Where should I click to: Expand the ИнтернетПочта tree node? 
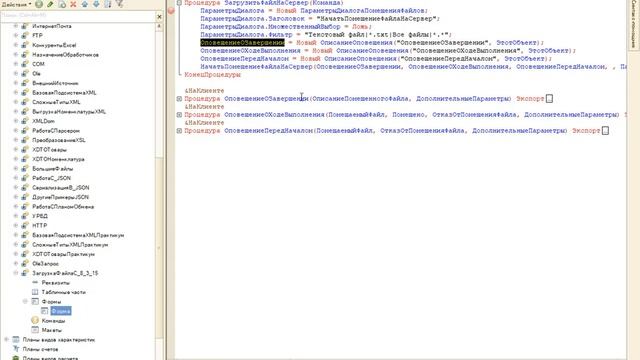[x=16, y=26]
